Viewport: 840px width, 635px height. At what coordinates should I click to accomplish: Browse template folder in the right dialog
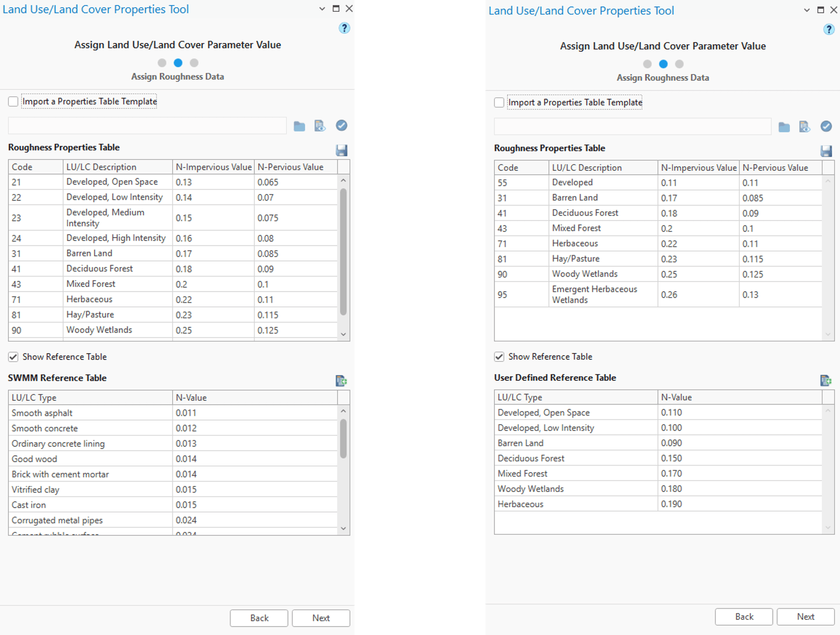pyautogui.click(x=784, y=126)
